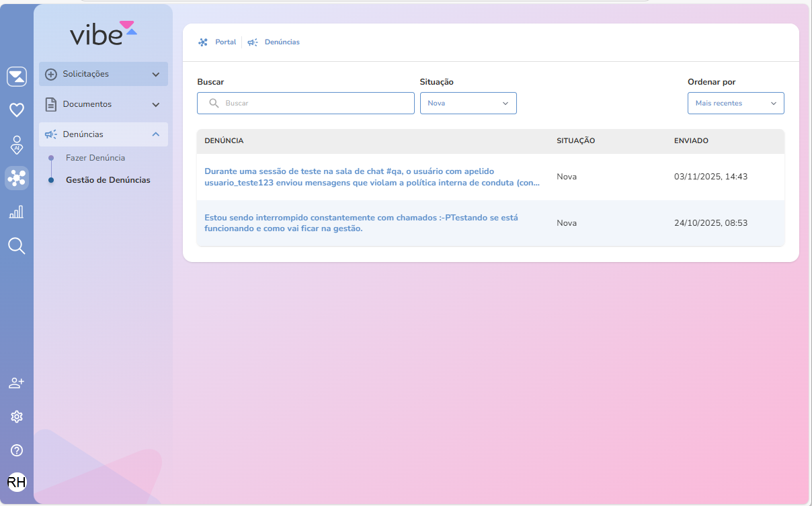Open the heart favorites icon
Viewport: 812px width, 506px height.
[x=17, y=110]
